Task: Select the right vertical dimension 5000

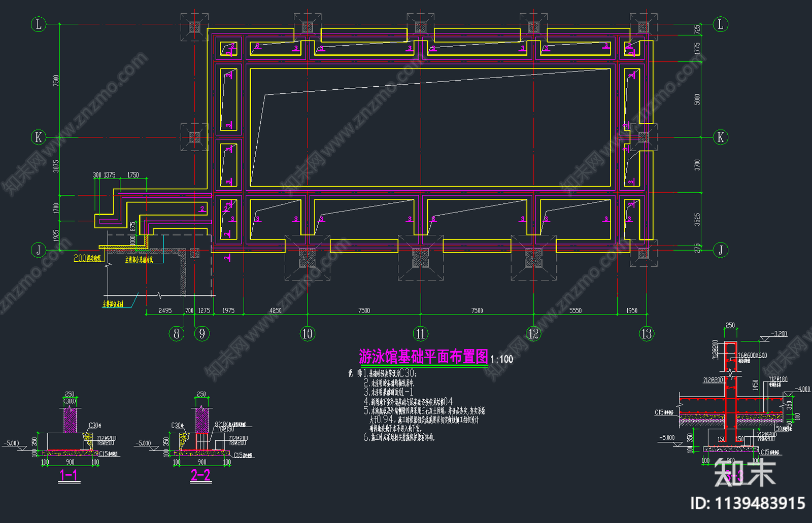Action: pos(697,99)
